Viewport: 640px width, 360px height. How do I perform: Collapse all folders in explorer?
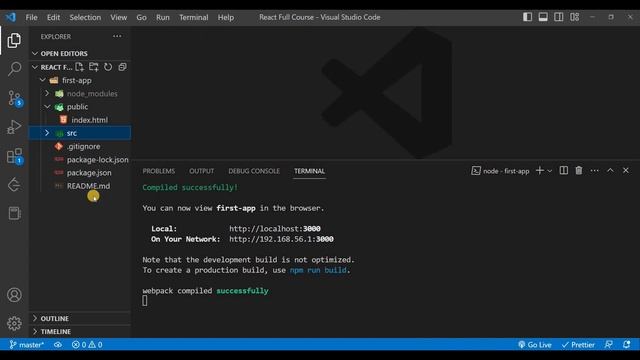pos(122,67)
